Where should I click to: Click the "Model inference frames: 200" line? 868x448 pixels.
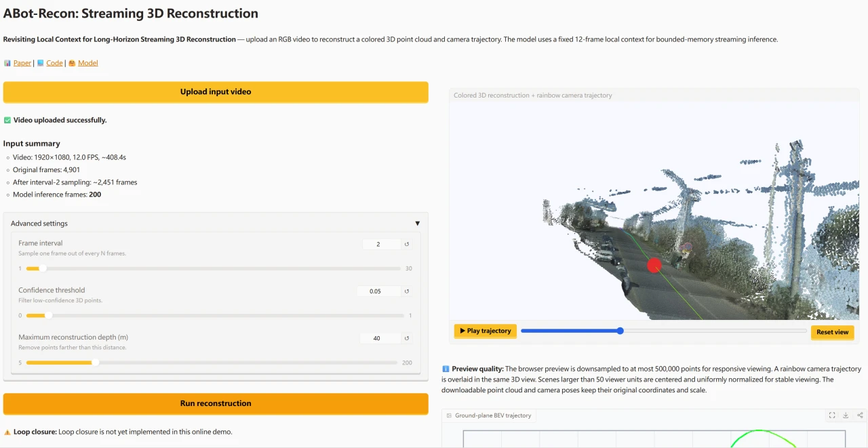pos(57,195)
